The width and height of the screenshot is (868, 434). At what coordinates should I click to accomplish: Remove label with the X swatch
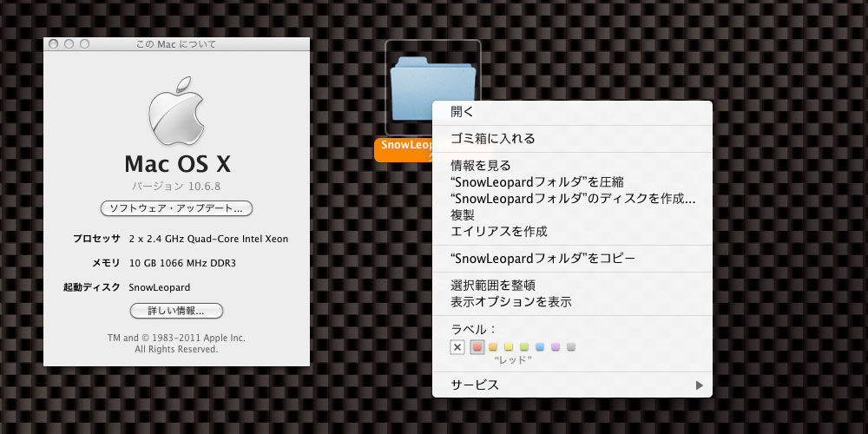(457, 347)
